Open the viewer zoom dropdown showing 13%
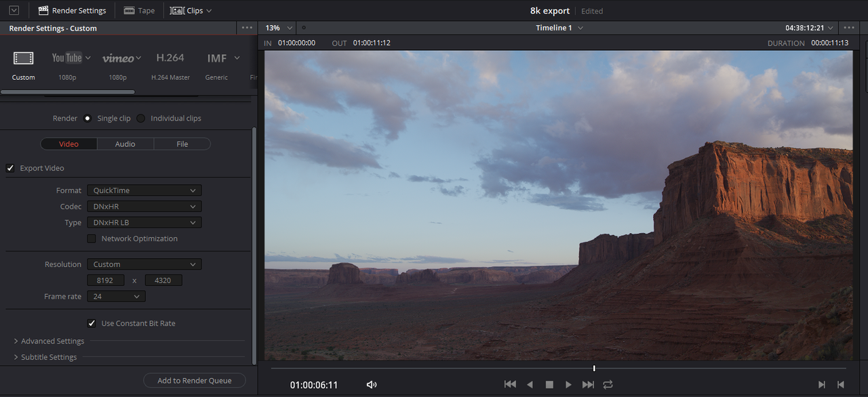Viewport: 868px width, 397px height. [279, 28]
